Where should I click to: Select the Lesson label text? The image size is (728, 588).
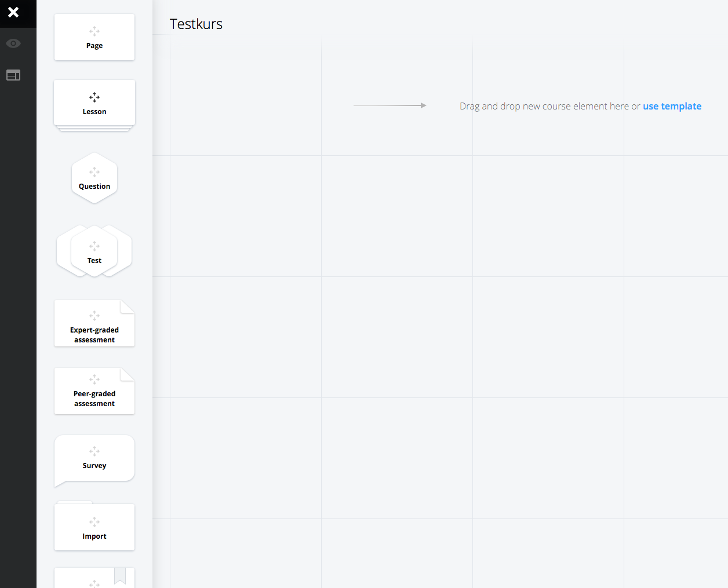click(x=94, y=112)
